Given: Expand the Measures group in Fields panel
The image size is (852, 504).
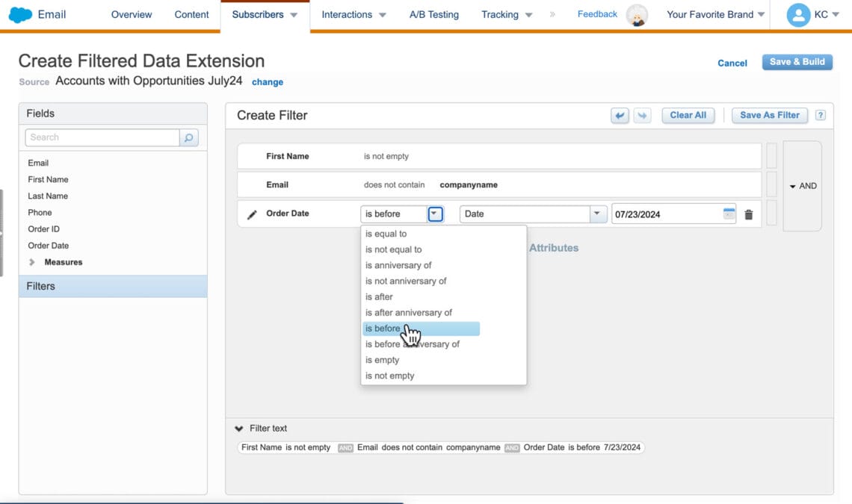Looking at the screenshot, I should click(x=33, y=262).
